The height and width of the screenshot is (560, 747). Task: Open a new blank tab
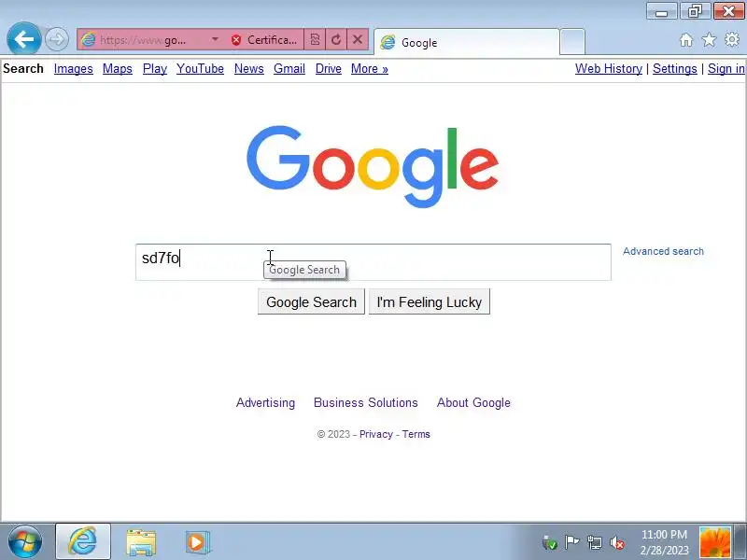(572, 42)
